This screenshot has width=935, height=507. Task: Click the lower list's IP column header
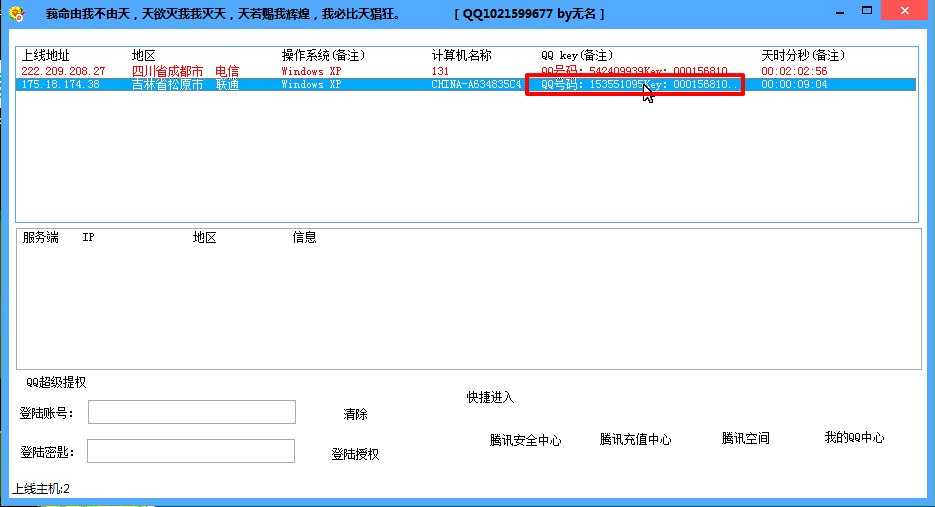[88, 237]
